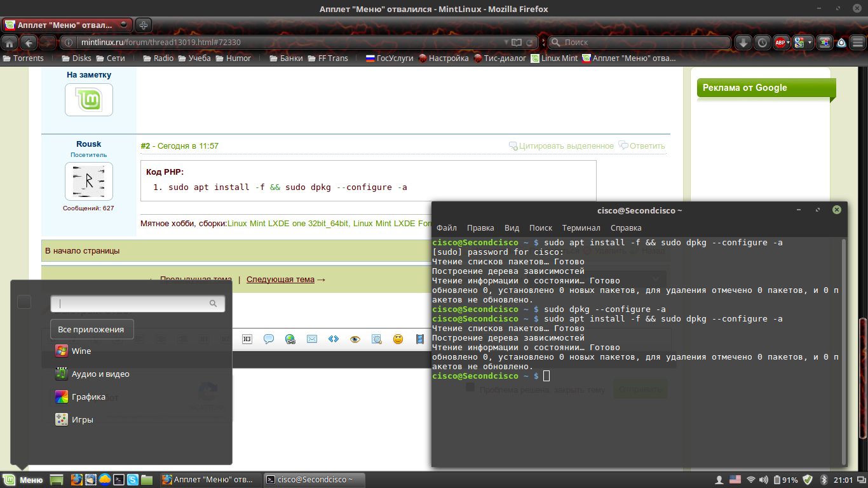Tick the checkbox to close the solved thread
This screenshot has width=868, height=488.
pyautogui.click(x=470, y=388)
